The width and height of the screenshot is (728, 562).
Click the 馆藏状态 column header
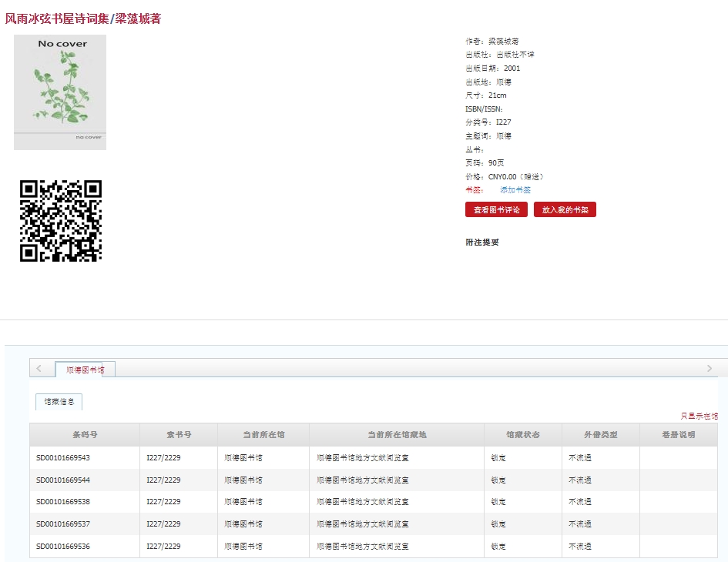pyautogui.click(x=523, y=435)
